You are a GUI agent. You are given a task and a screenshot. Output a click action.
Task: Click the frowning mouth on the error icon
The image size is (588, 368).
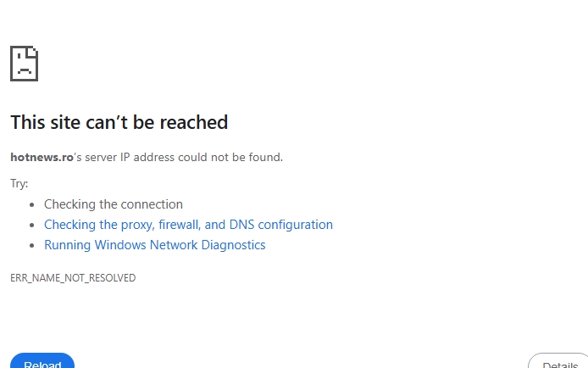tap(25, 71)
